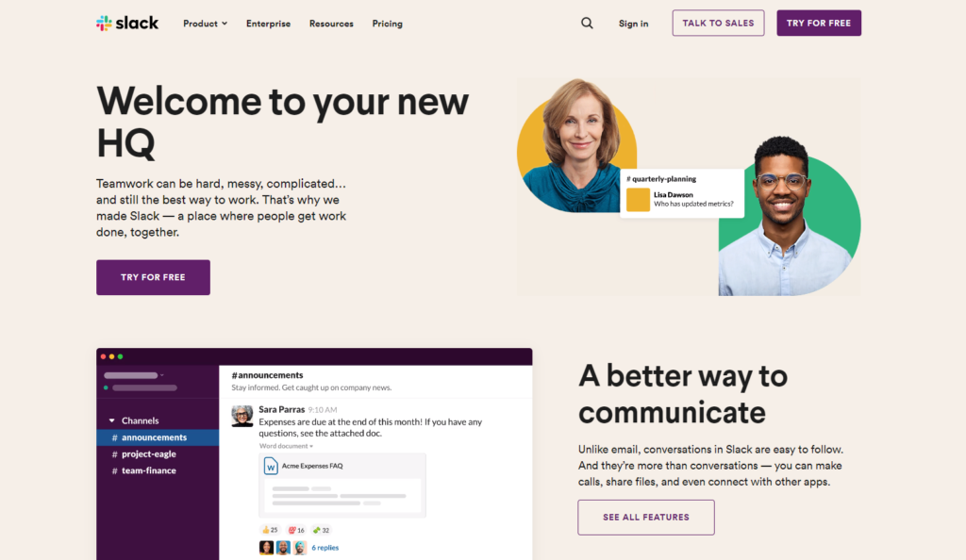Click the Talk to Sales button
966x560 pixels.
point(718,23)
